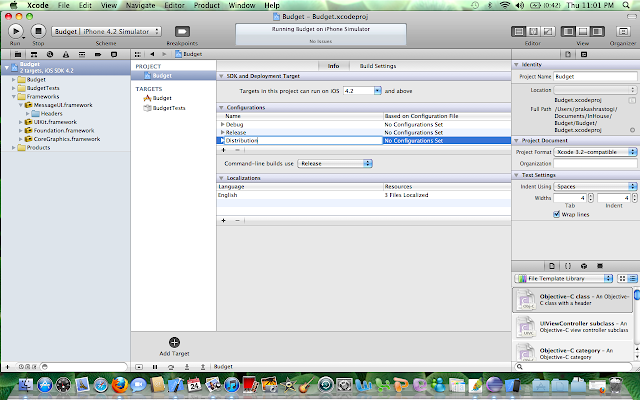Open the Editor menu
Viewport: 640px width, 400px height.
click(x=174, y=5)
